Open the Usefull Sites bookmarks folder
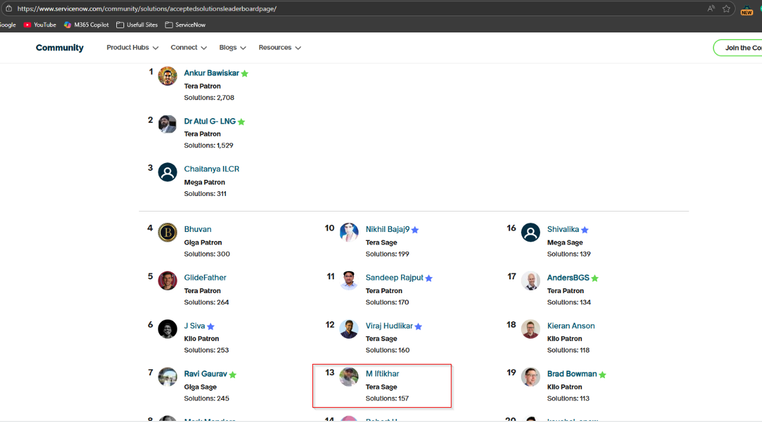The height and width of the screenshot is (422, 762). click(137, 25)
